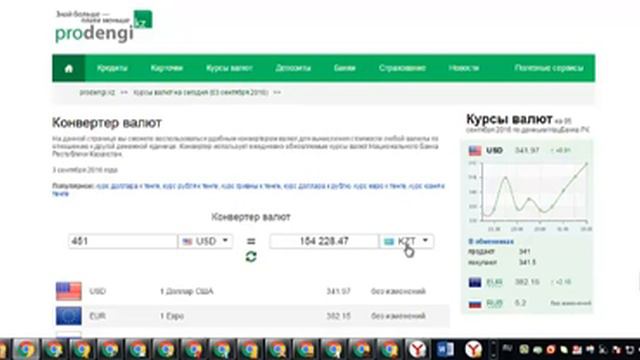Open the Полезные сервисы menu
The width and height of the screenshot is (640, 360).
(549, 68)
